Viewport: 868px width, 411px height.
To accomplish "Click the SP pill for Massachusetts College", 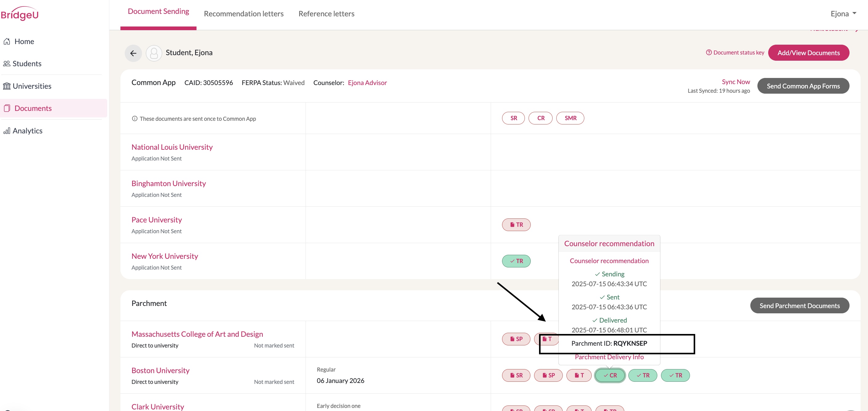I will tap(516, 339).
